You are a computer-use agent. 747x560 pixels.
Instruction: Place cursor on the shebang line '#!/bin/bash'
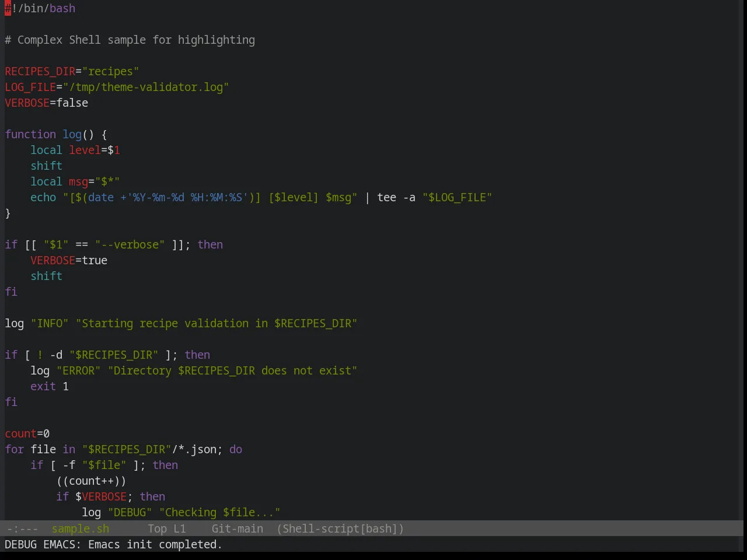tap(40, 8)
